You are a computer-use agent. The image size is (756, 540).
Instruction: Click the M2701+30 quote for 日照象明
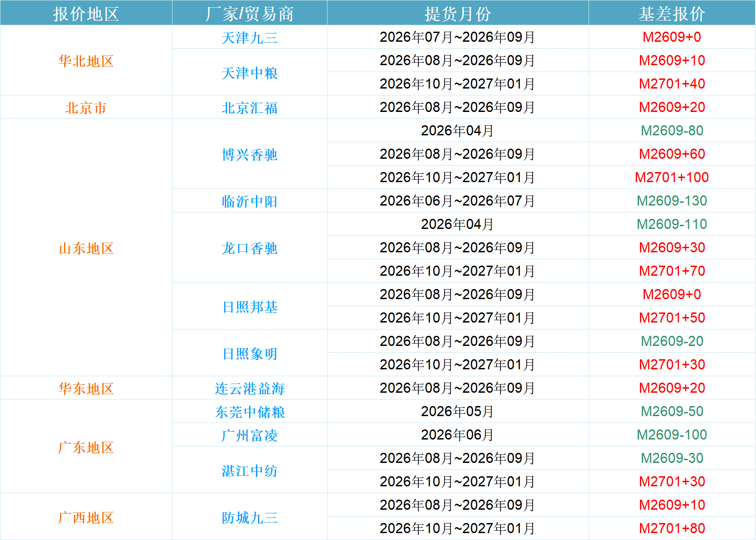[672, 365]
